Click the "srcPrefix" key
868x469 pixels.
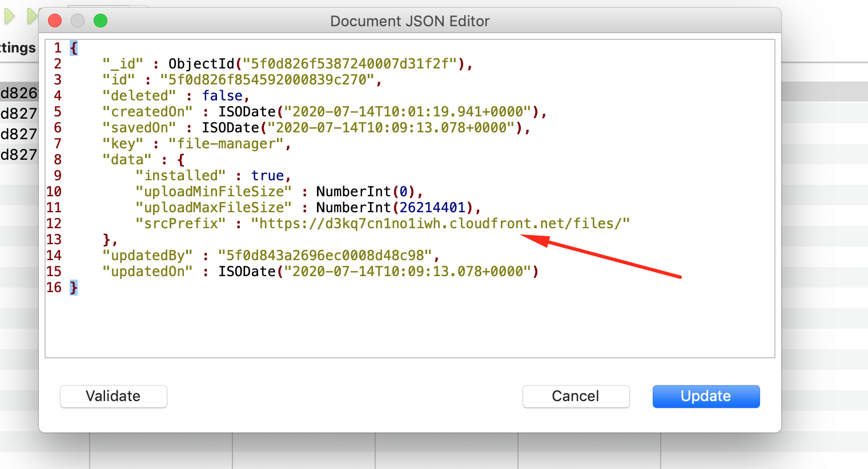point(180,224)
